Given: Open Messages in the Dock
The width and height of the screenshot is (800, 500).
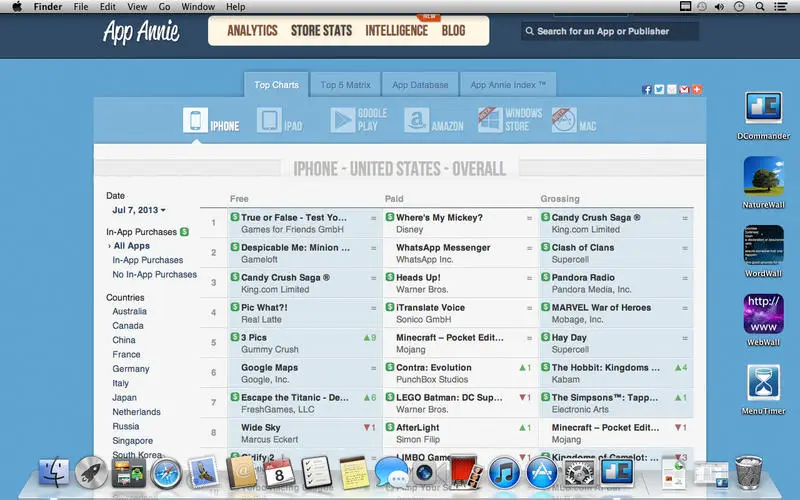Looking at the screenshot, I should (391, 472).
